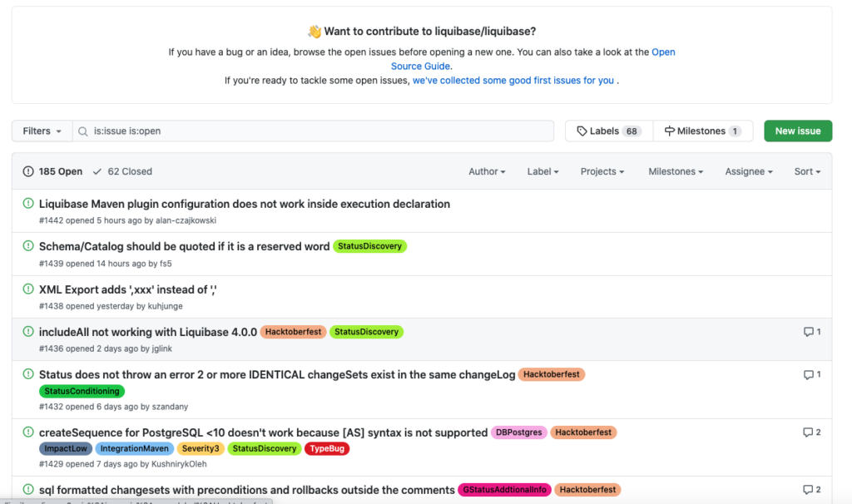Click the red TypeBug label
The width and height of the screenshot is (852, 504).
[x=327, y=448]
